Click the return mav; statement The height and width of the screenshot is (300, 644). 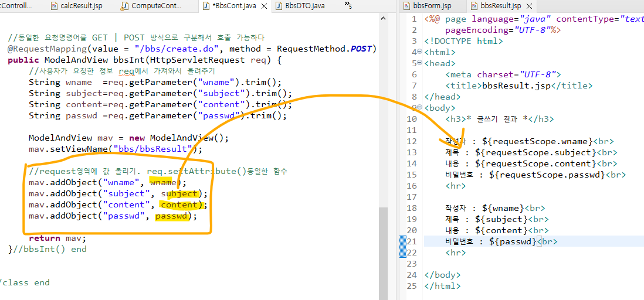[57, 238]
